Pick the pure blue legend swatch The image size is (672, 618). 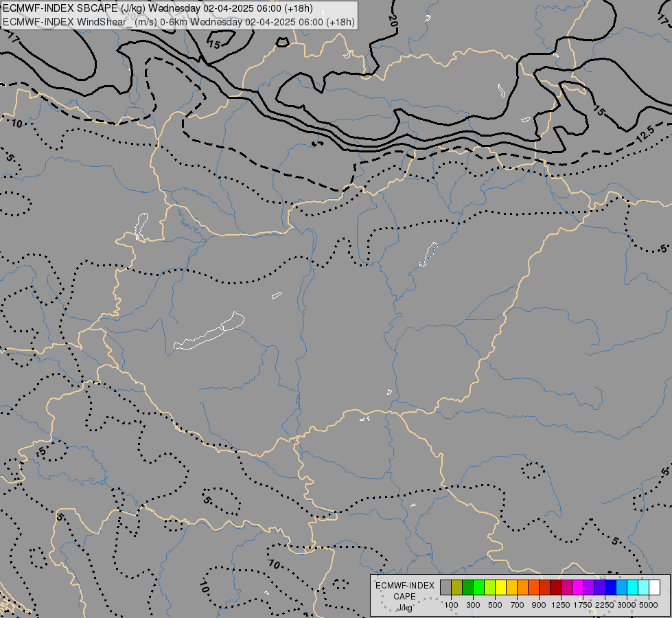tap(610, 587)
